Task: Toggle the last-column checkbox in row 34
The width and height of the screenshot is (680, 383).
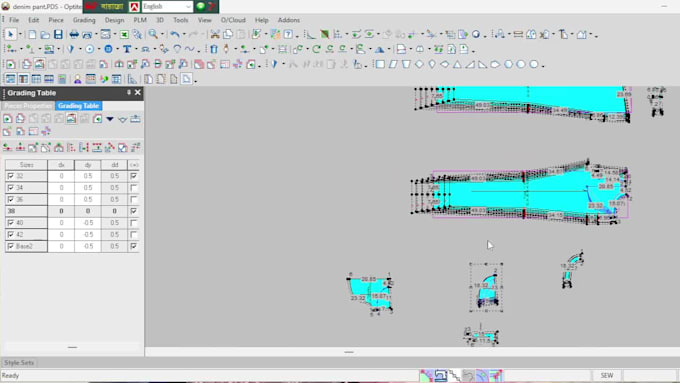Action: point(134,188)
